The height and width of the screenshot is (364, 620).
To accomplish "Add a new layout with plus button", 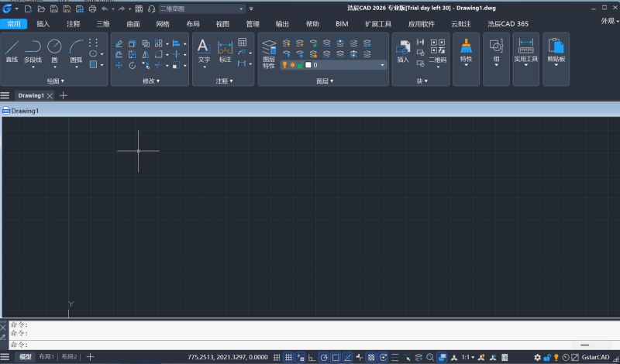I will pos(90,357).
